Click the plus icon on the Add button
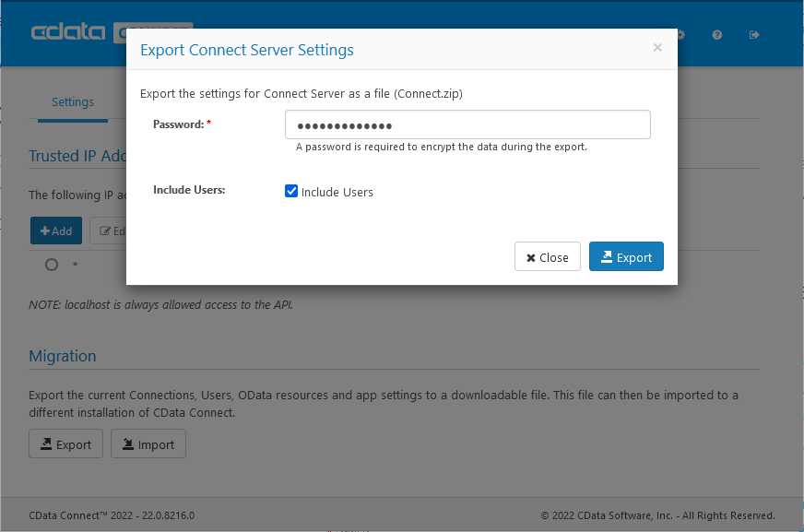The height and width of the screenshot is (532, 804). [43, 231]
